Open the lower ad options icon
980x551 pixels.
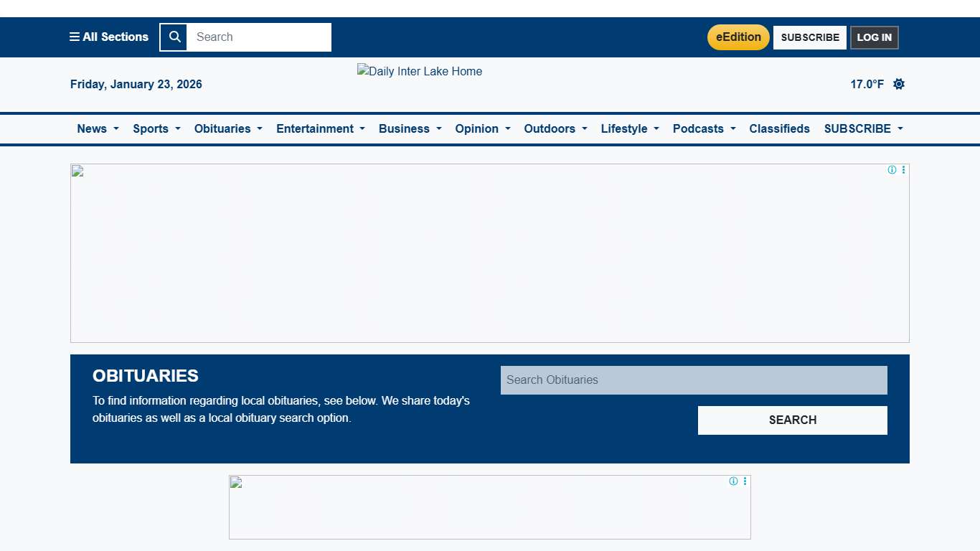click(745, 481)
